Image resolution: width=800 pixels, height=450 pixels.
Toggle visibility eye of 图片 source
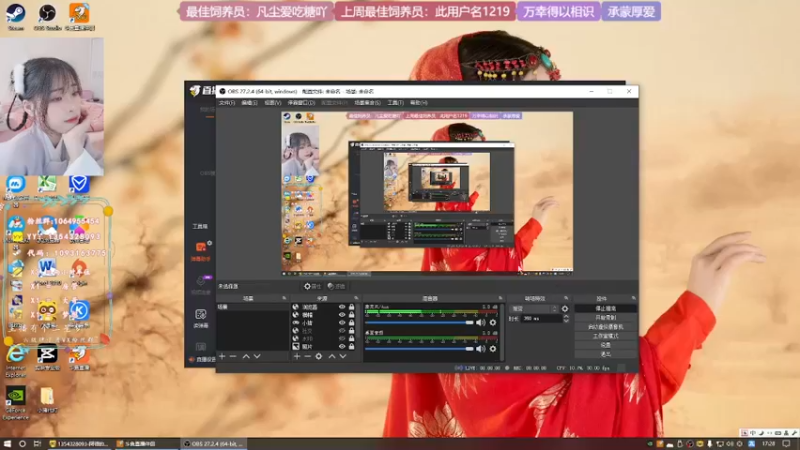pyautogui.click(x=342, y=346)
